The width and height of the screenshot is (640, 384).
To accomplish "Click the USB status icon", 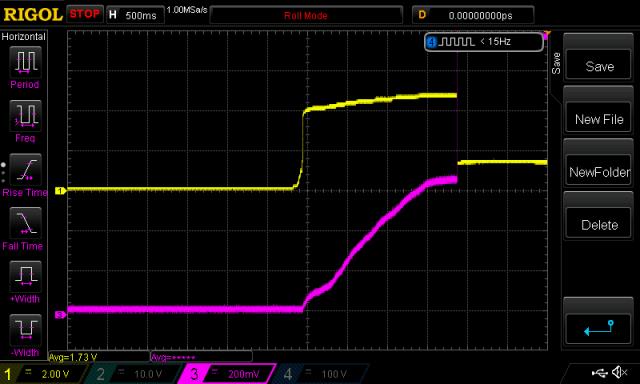I will click(x=599, y=372).
